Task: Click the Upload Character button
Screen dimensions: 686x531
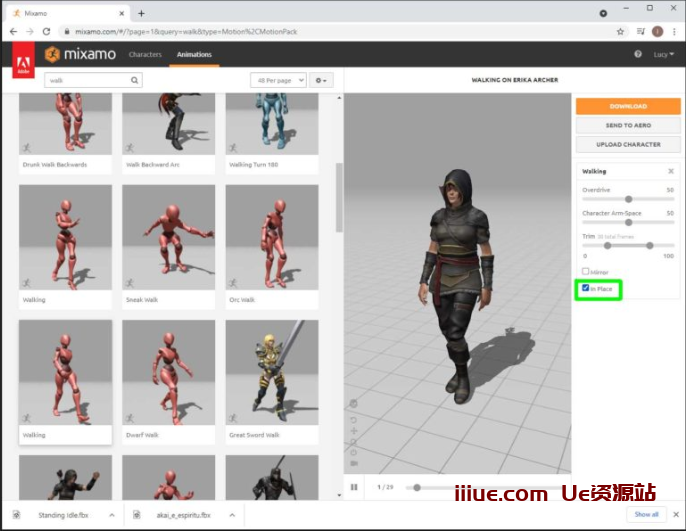Action: 628,144
